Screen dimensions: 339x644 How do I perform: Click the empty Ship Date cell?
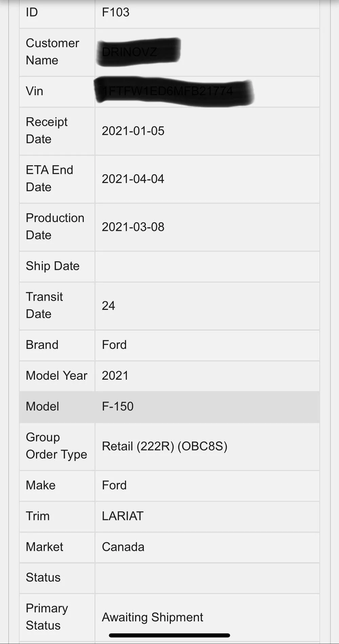[x=207, y=266]
